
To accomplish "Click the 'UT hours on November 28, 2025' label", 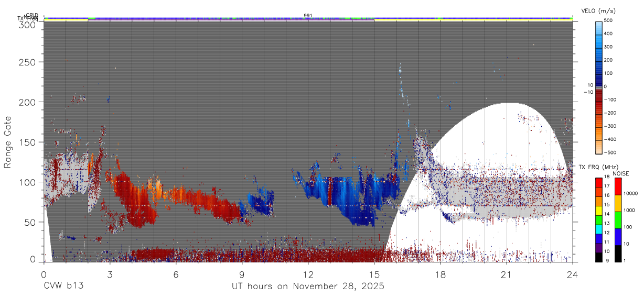I will click(308, 287).
